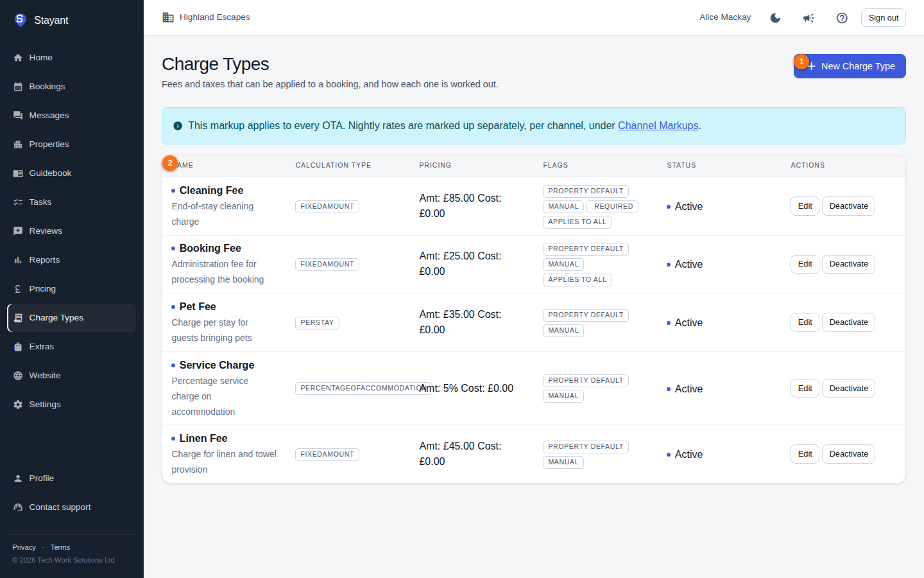Click APPLIES TO ALL flag on Booking Fee
This screenshot has height=578, width=924.
pos(577,280)
